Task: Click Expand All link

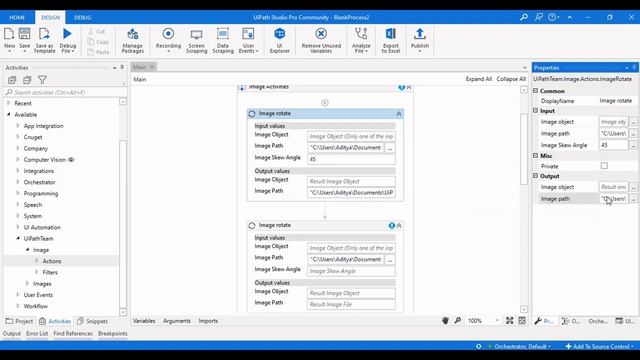Action: click(479, 79)
